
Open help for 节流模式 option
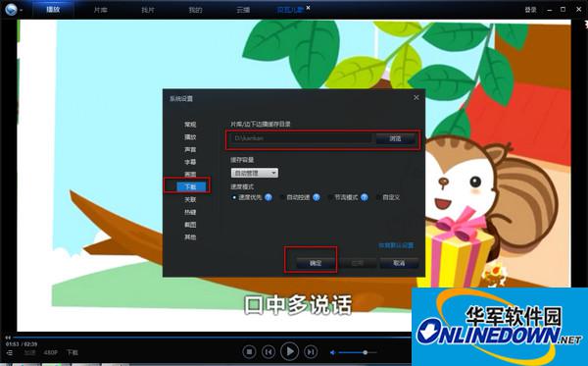365,197
